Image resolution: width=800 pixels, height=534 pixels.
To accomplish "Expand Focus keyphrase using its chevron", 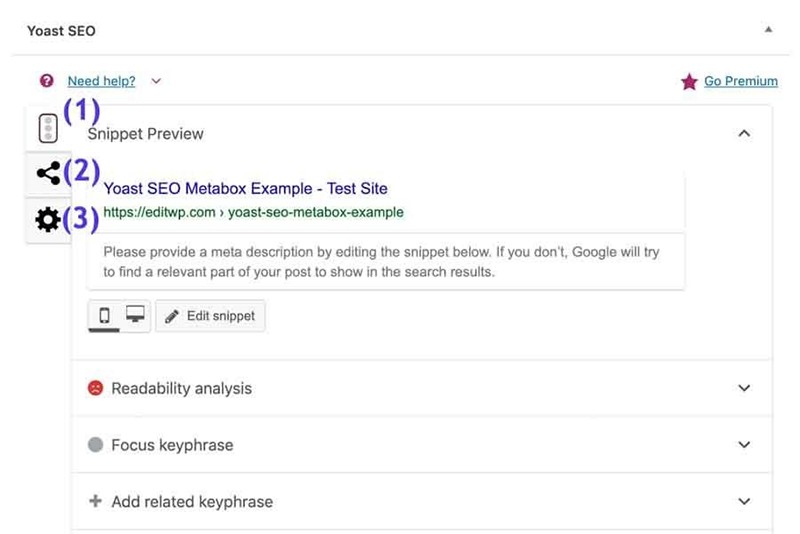I will click(743, 445).
